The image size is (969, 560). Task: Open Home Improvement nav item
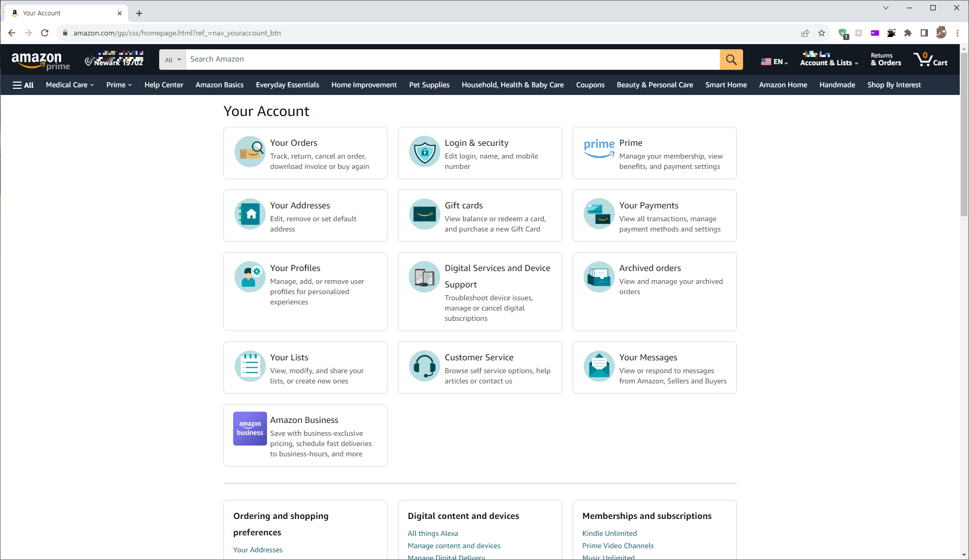pos(364,85)
